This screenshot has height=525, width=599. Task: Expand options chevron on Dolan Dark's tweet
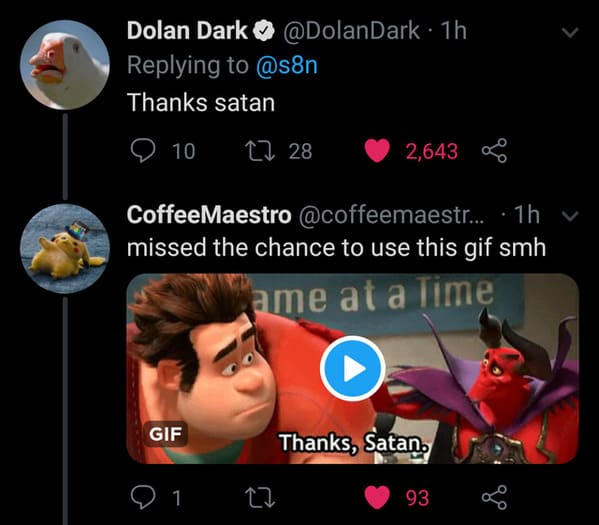[x=570, y=32]
